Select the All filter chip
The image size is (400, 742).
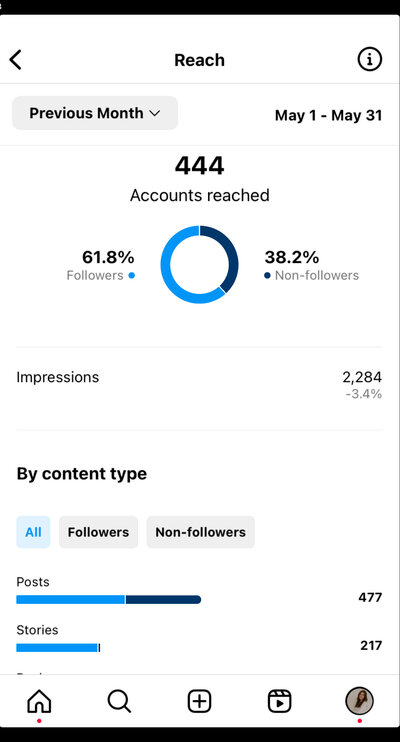click(x=33, y=532)
